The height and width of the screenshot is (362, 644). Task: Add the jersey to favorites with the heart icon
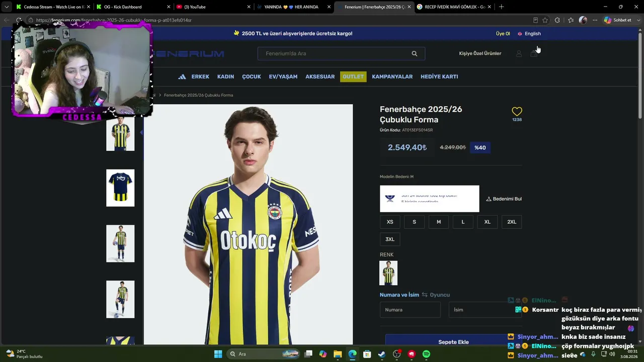point(517,111)
